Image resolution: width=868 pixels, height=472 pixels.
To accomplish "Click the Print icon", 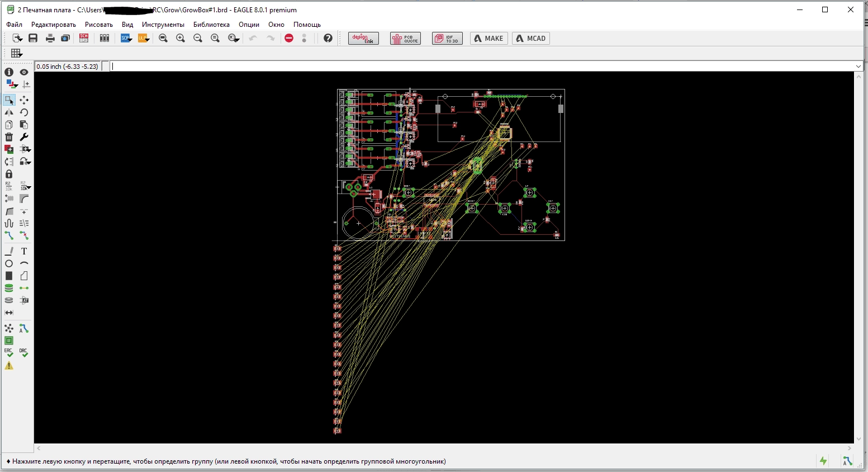I will pyautogui.click(x=50, y=38).
